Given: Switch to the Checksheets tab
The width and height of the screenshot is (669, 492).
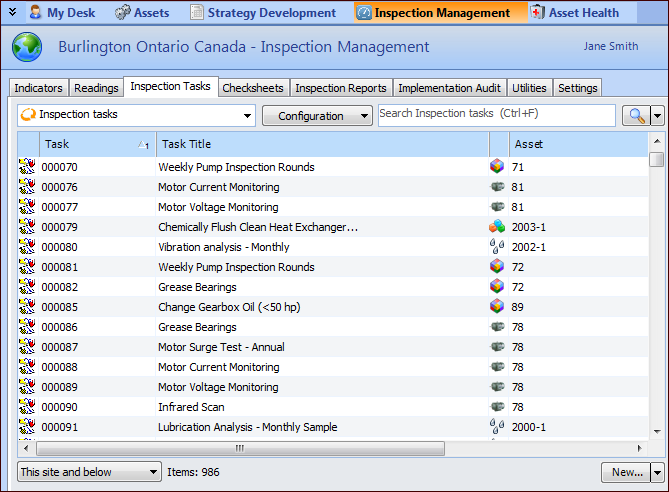Looking at the screenshot, I should point(253,88).
